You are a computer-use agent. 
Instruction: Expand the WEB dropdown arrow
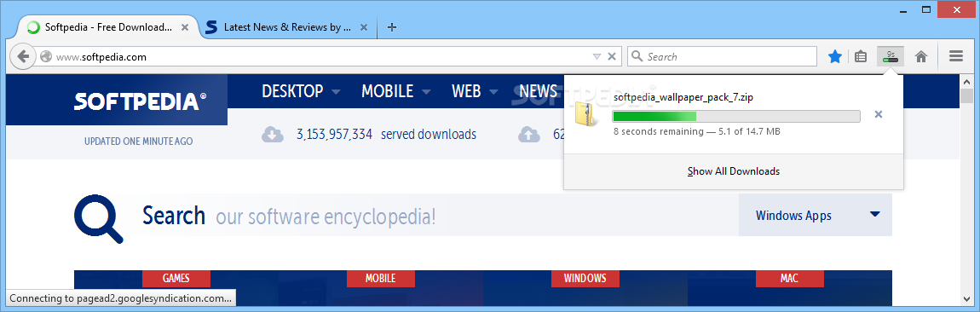click(493, 93)
